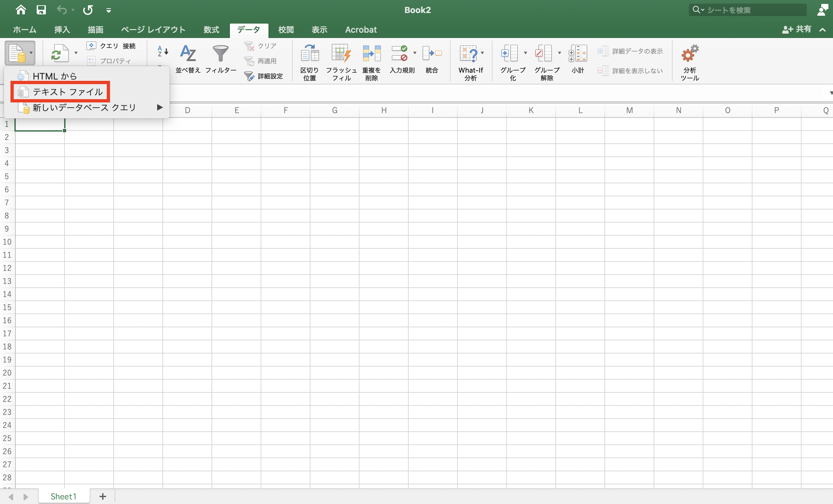Image resolution: width=833 pixels, height=504 pixels.
Task: Open the 校閲 tab
Action: click(x=286, y=30)
